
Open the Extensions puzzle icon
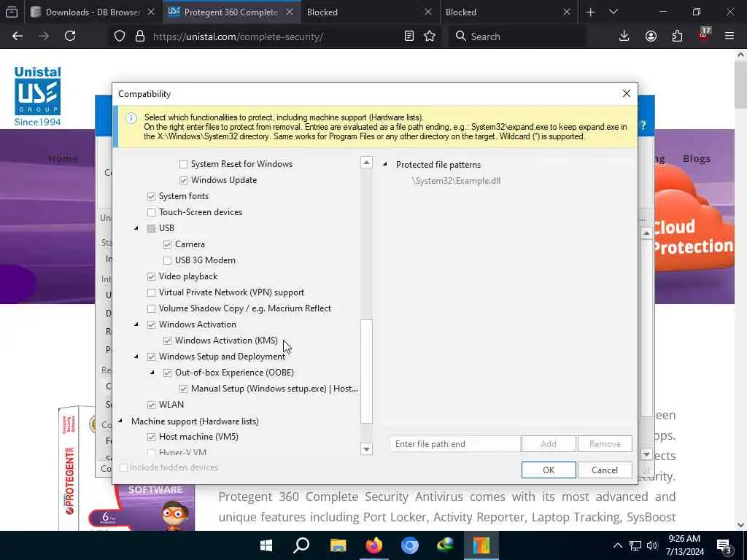pyautogui.click(x=677, y=36)
